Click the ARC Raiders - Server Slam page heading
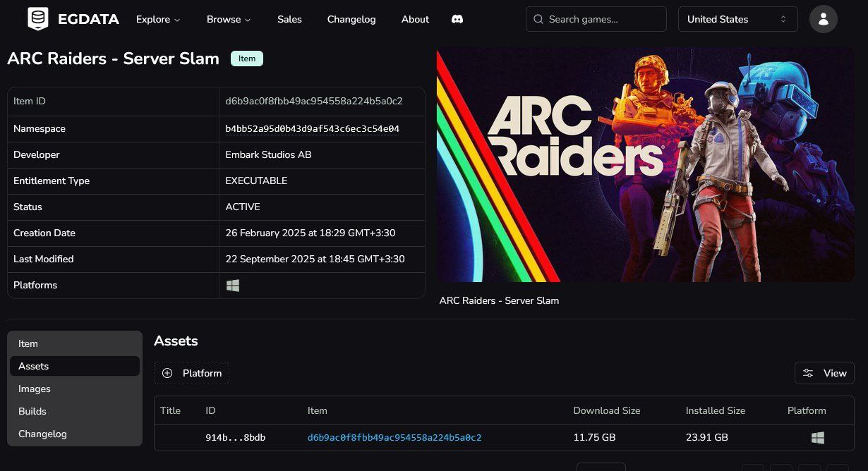 (x=113, y=59)
